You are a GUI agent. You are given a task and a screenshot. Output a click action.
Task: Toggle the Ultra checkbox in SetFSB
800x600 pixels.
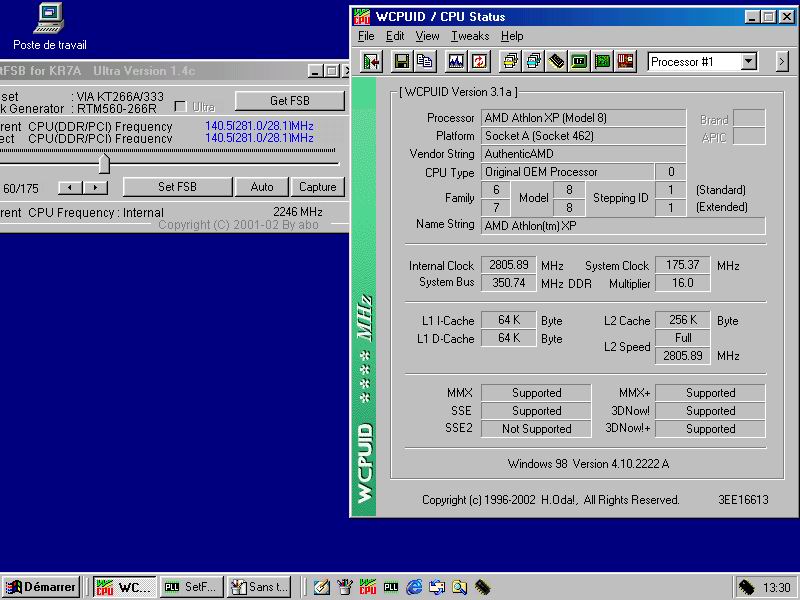tap(181, 107)
